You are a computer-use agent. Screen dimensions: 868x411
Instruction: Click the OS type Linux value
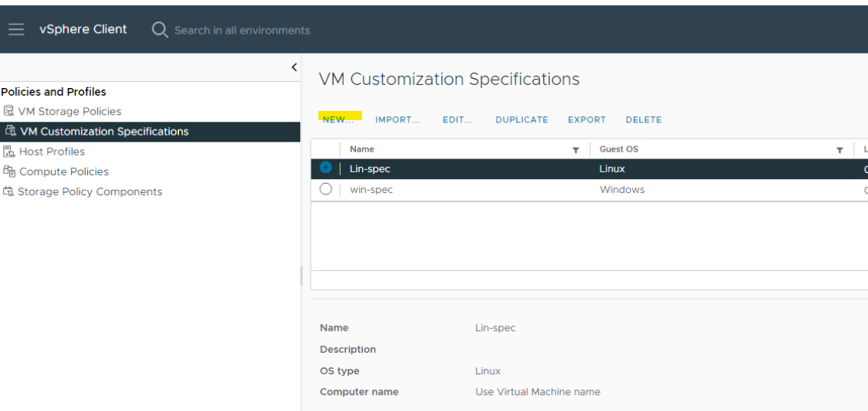488,370
